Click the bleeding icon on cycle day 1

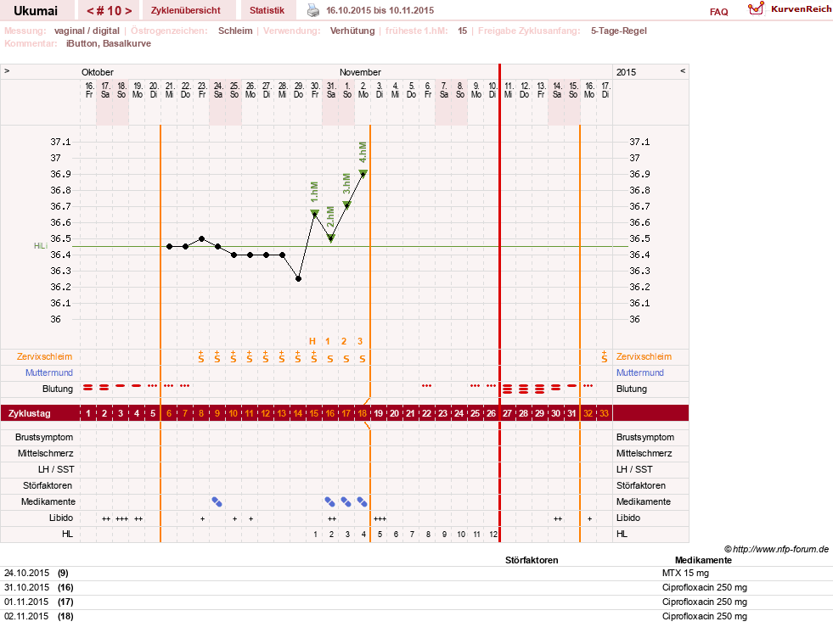[87, 388]
